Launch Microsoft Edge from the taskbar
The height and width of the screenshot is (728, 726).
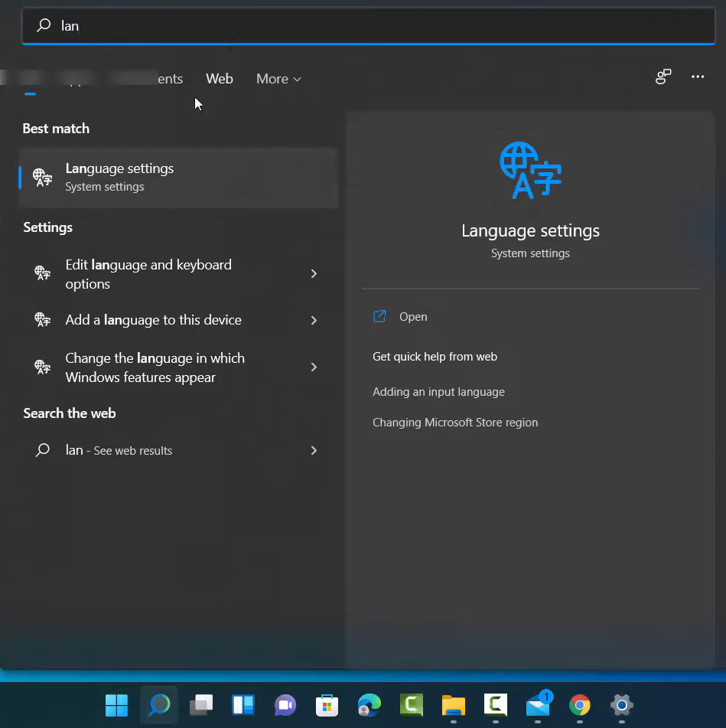click(x=370, y=704)
